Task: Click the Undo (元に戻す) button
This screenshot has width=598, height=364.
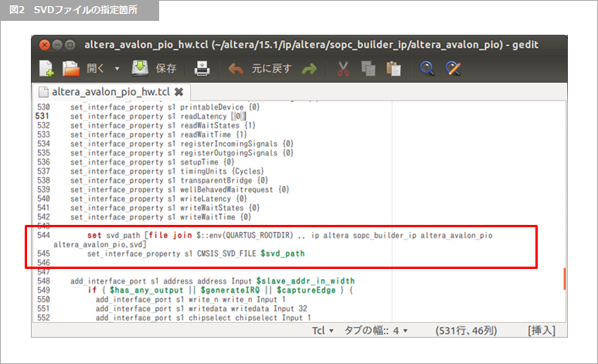Action: pyautogui.click(x=259, y=69)
